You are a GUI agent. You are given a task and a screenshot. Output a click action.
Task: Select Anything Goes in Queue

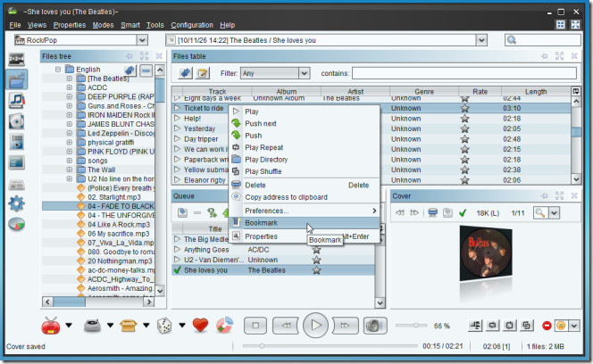coord(206,250)
